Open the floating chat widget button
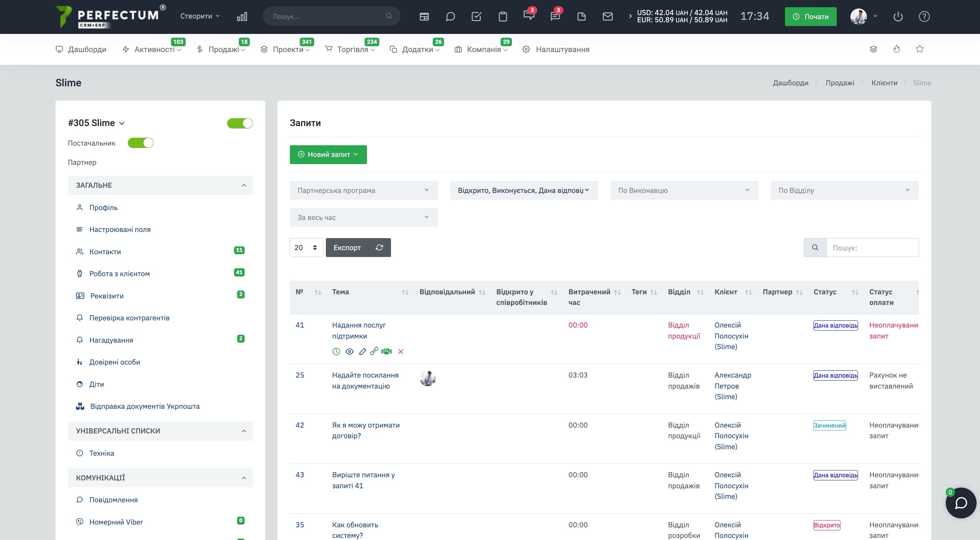The width and height of the screenshot is (980, 540). click(x=961, y=503)
